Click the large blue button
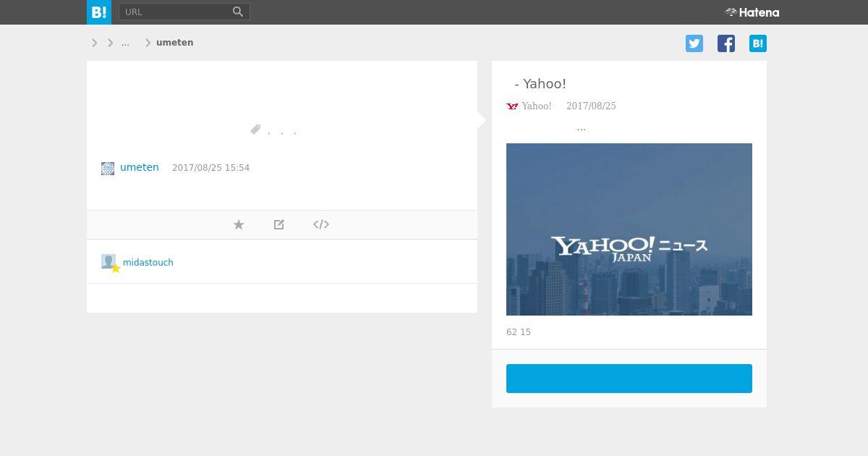 tap(629, 379)
